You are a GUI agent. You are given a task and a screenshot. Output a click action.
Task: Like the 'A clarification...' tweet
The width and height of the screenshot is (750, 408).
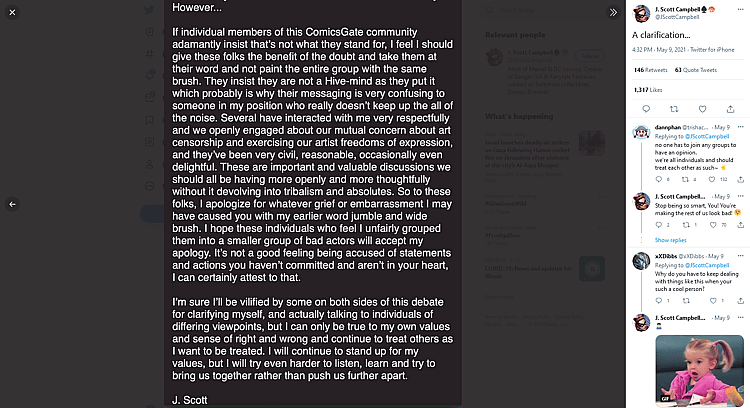tap(704, 107)
